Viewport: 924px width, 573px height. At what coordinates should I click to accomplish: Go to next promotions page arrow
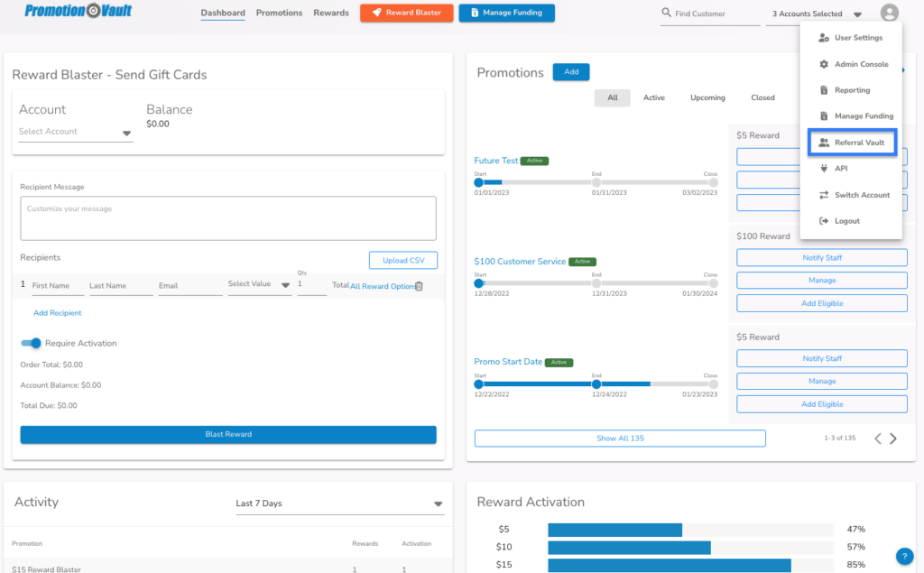(893, 439)
